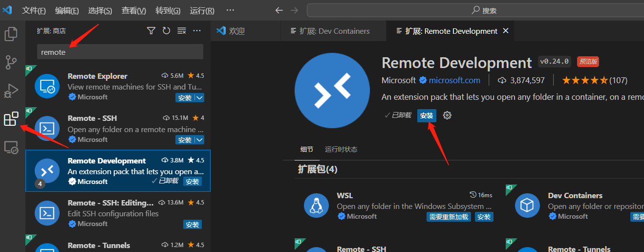Switch to the Dev Containers extension tab
The width and height of the screenshot is (644, 252).
pos(334,31)
